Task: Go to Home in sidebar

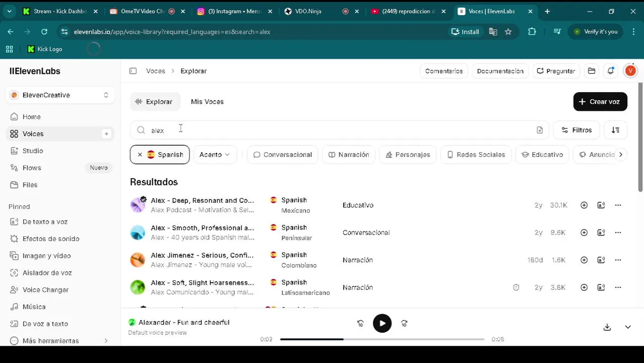Action: [x=60, y=117]
